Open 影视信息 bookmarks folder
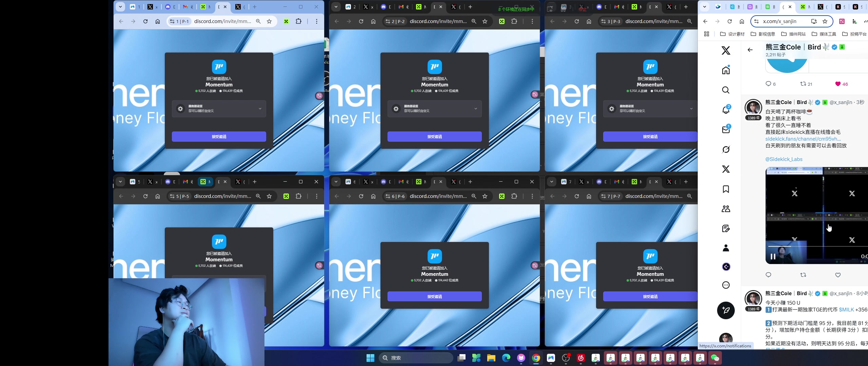The image size is (868, 366). coord(763,34)
